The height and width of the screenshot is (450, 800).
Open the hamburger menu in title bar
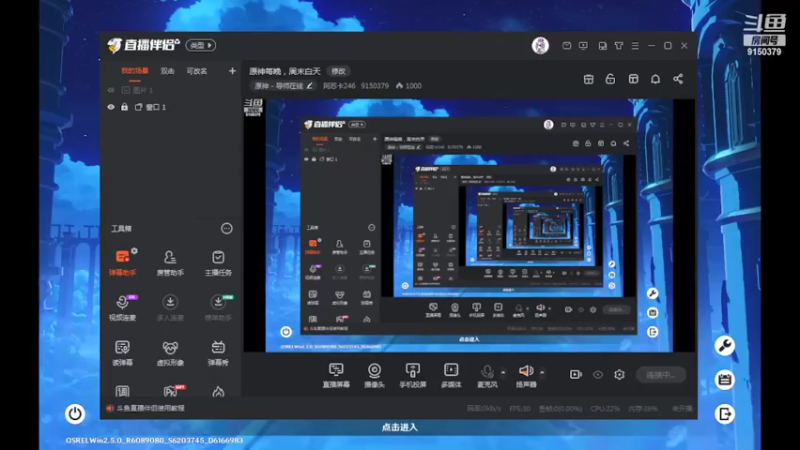pyautogui.click(x=635, y=45)
